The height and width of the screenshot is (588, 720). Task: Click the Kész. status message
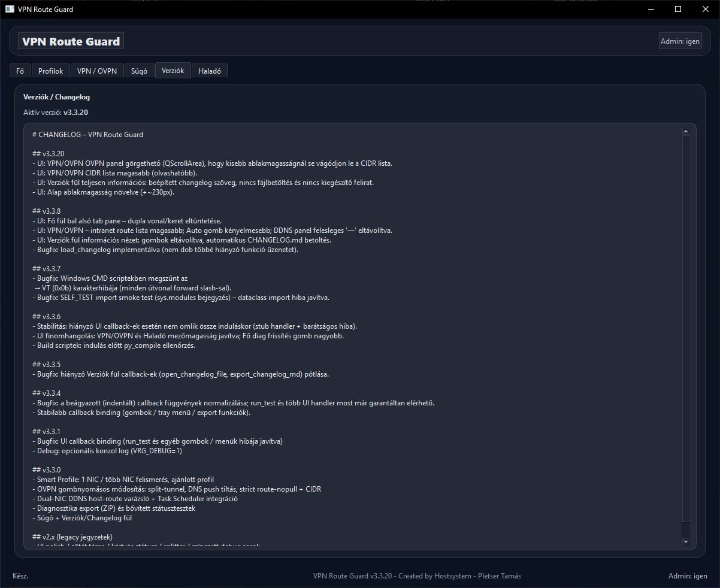click(x=20, y=576)
